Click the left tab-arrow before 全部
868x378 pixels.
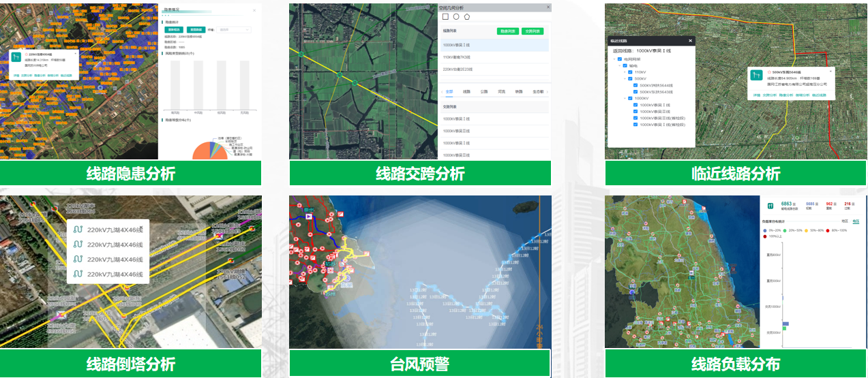tap(442, 91)
